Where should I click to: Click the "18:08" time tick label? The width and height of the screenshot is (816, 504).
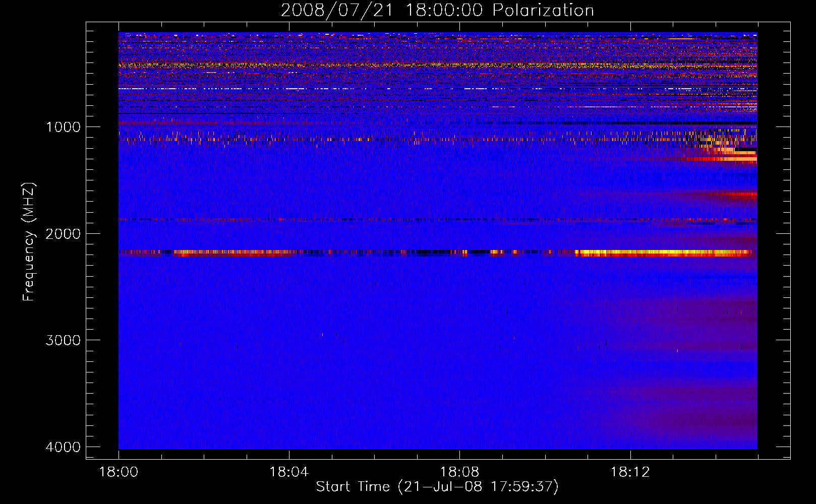[x=459, y=472]
